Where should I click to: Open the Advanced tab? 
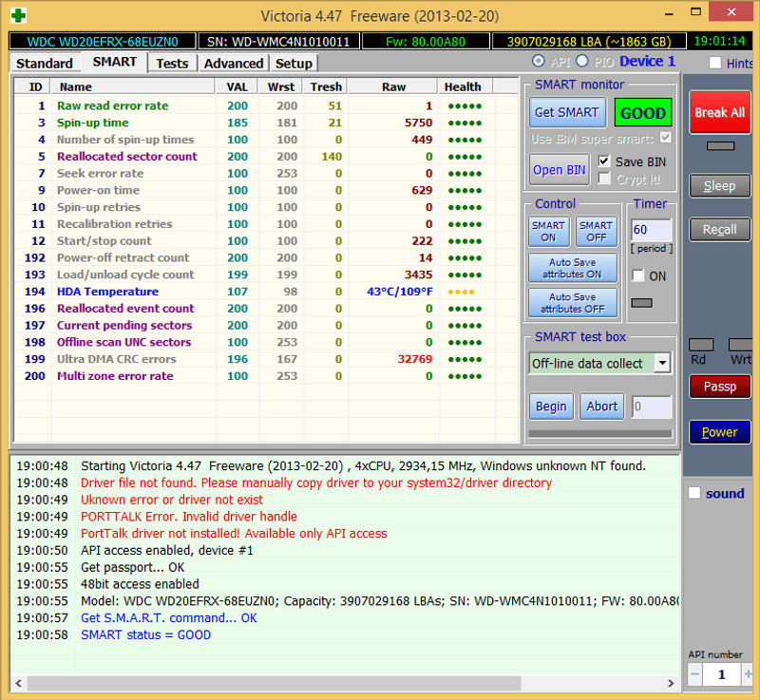point(233,63)
